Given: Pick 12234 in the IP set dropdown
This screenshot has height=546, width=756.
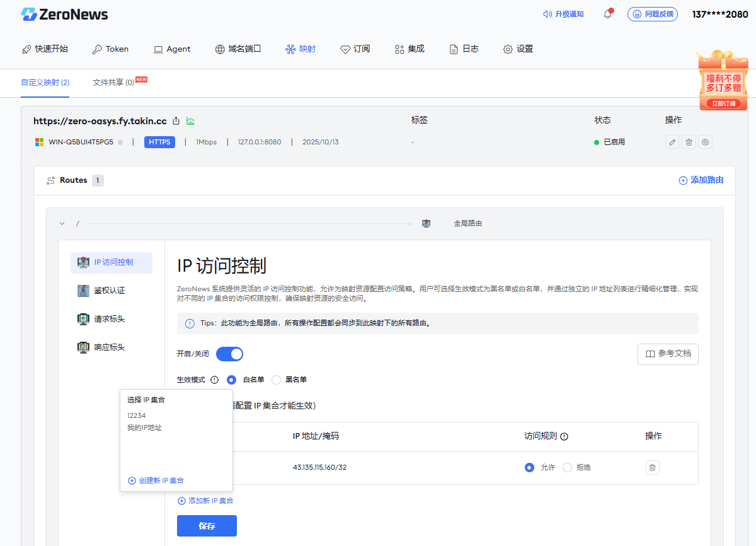Looking at the screenshot, I should point(136,415).
